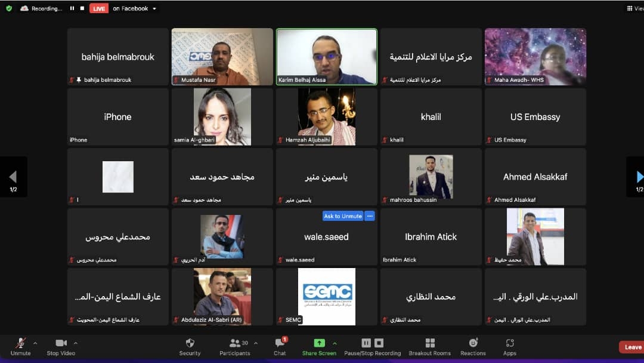Image resolution: width=644 pixels, height=363 pixels.
Task: Open the Reactions picker
Action: click(x=473, y=346)
